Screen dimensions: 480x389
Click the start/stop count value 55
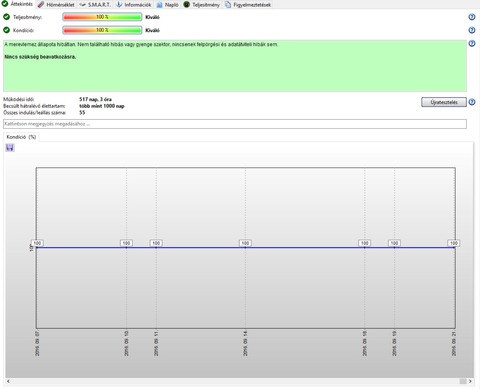pyautogui.click(x=82, y=113)
